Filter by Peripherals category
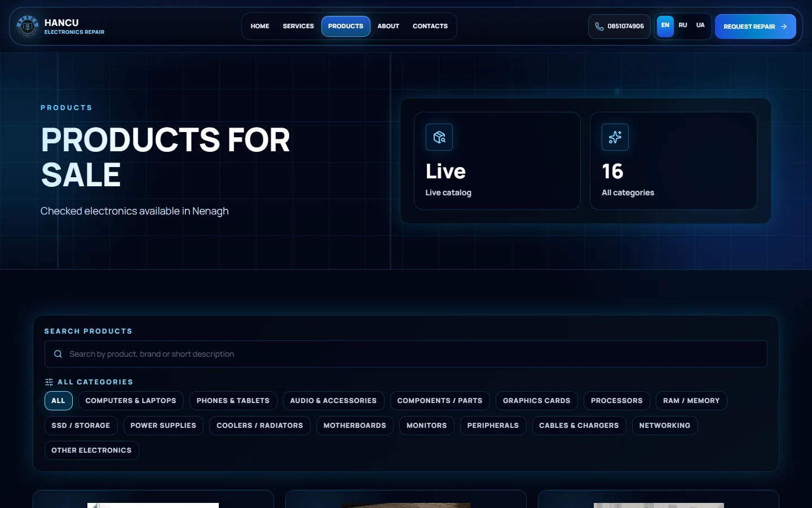This screenshot has width=812, height=508. [x=493, y=426]
